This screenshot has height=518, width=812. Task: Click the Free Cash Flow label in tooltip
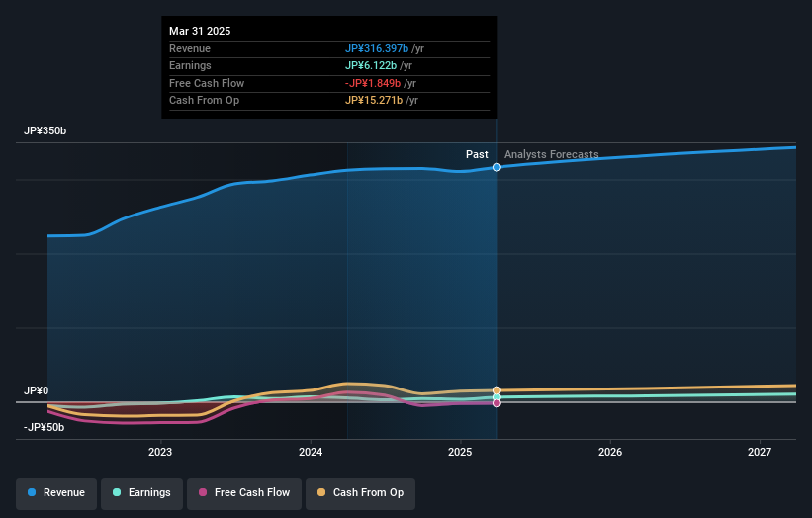coord(207,83)
